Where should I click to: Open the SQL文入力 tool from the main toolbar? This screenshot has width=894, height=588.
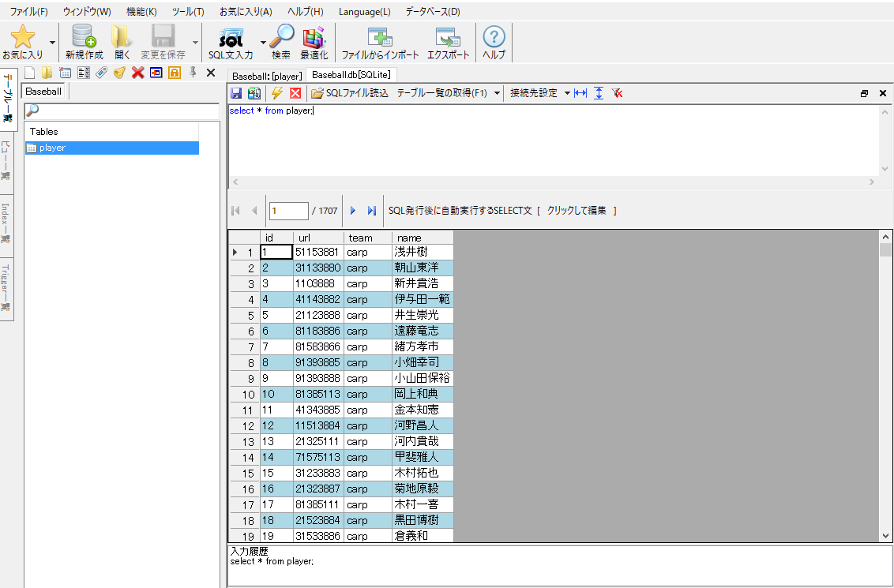[230, 41]
